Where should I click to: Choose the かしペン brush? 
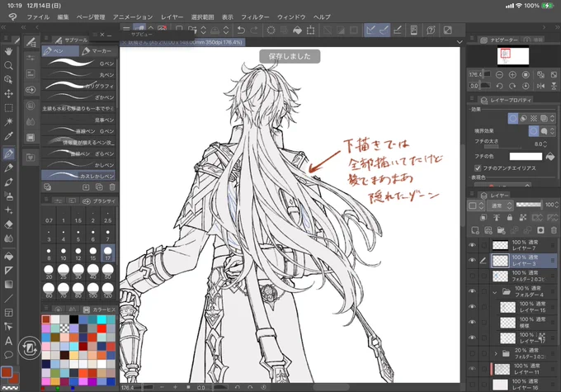pos(78,165)
